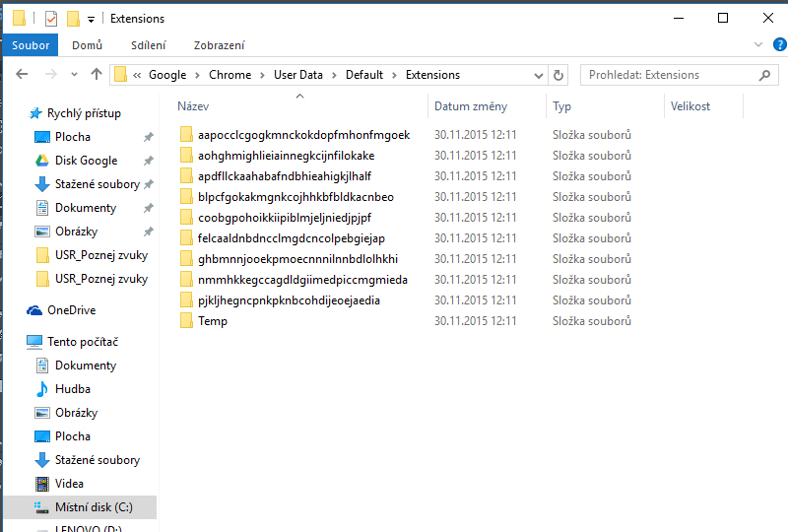Select the Videa folder in sidebar
788x532 pixels.
(x=69, y=484)
